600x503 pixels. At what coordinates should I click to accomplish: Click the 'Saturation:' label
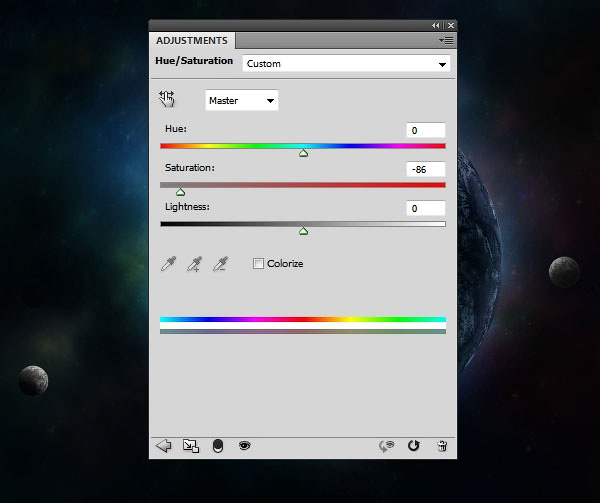[190, 168]
